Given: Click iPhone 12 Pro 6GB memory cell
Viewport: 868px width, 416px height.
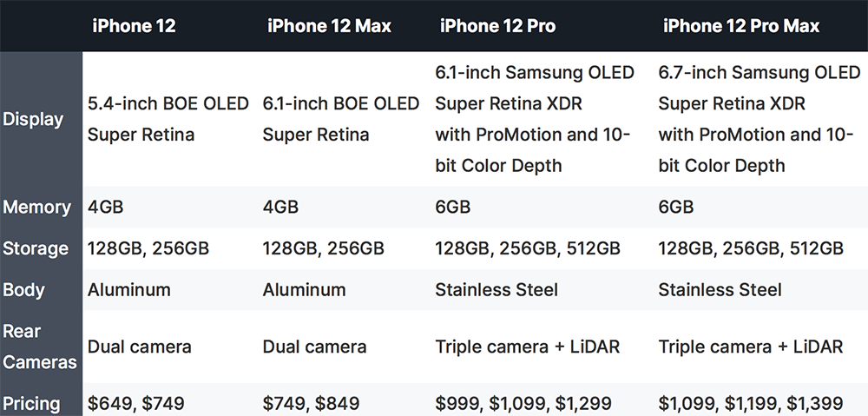Looking at the screenshot, I should click(452, 208).
